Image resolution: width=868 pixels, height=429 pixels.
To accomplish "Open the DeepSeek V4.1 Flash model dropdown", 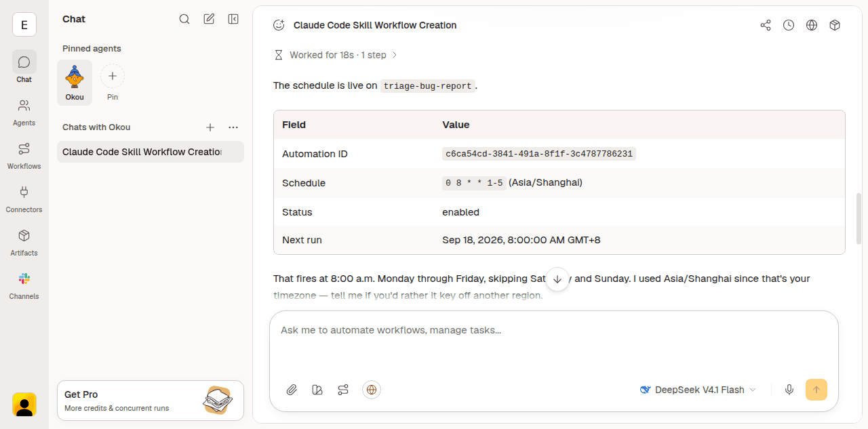I will coord(698,390).
